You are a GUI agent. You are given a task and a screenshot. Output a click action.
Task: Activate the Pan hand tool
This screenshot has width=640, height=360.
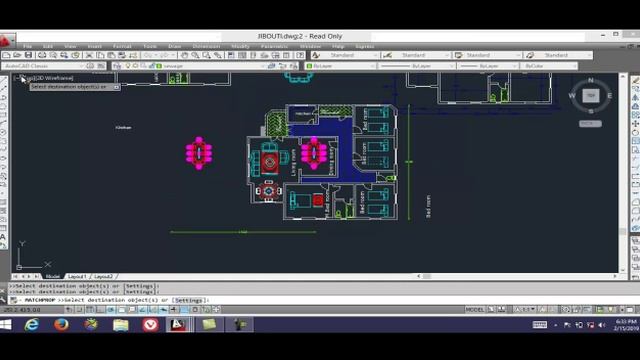click(x=184, y=55)
